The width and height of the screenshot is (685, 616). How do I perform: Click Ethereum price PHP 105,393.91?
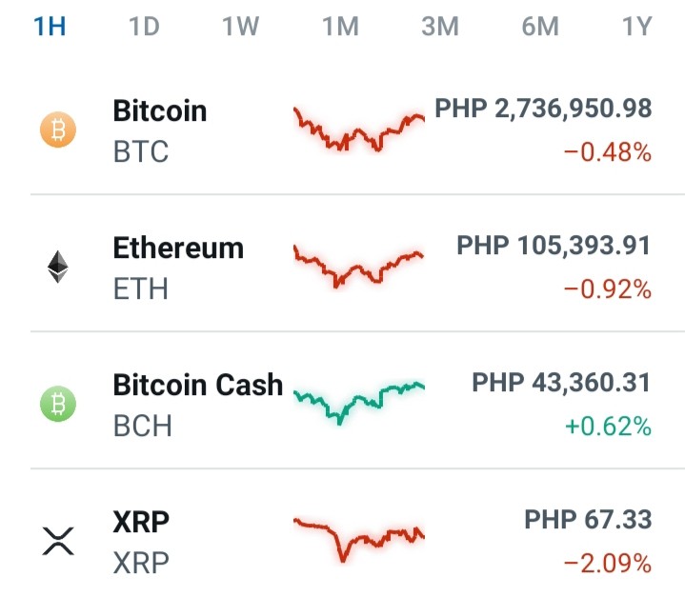[x=554, y=246]
